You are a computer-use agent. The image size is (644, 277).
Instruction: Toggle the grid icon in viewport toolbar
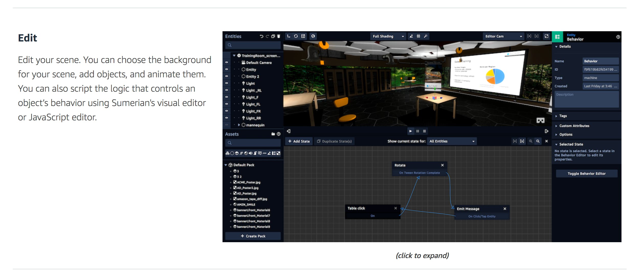click(418, 36)
